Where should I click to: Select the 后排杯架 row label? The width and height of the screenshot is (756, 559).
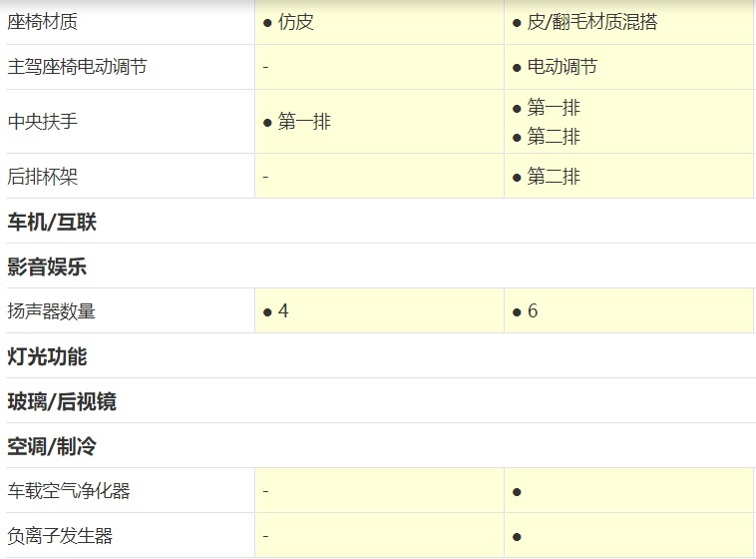(43, 177)
